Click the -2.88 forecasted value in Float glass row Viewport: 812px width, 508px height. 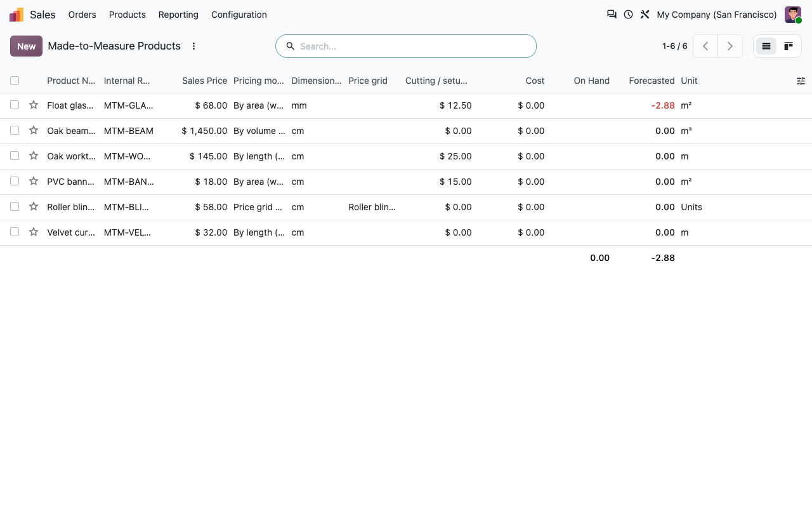tap(663, 105)
